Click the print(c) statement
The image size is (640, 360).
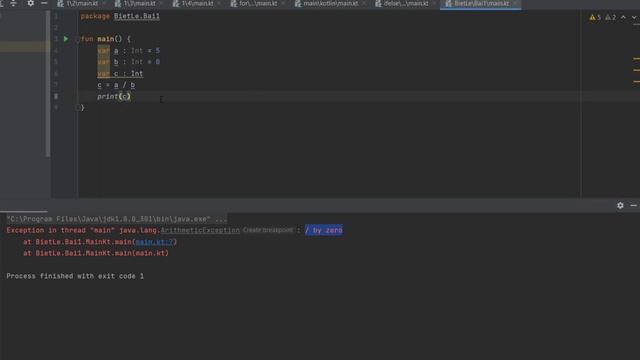(114, 96)
